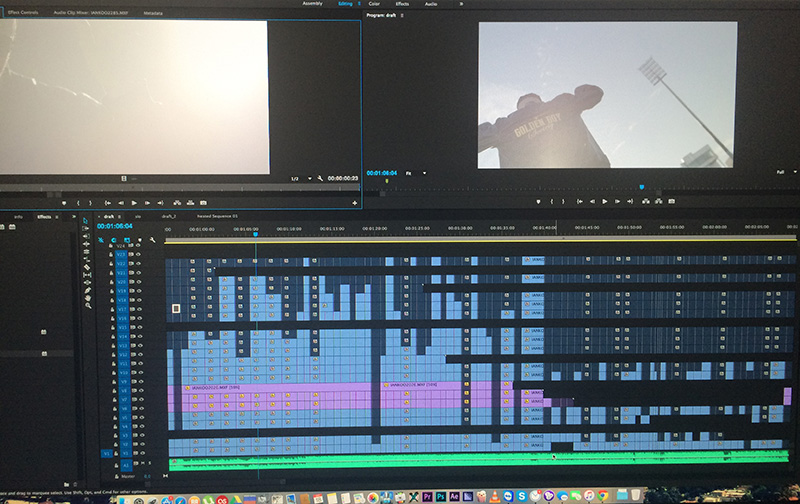Toggle Snap magnet in timeline header
800x504 pixels.
click(113, 240)
